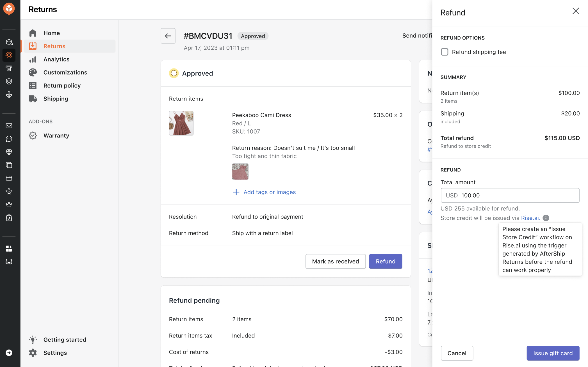Open the Peekaboo Cami Dress product thumbnail
This screenshot has width=588, height=367.
point(181,123)
